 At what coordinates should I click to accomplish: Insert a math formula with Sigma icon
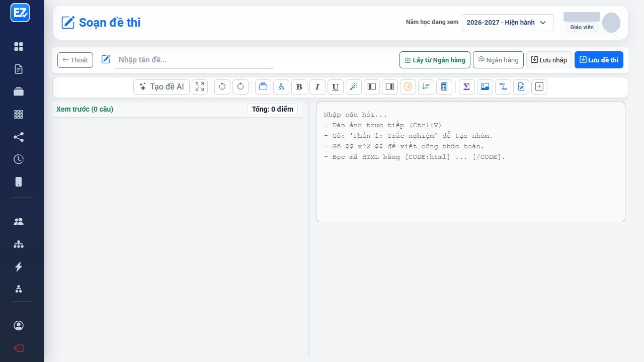[x=467, y=86]
